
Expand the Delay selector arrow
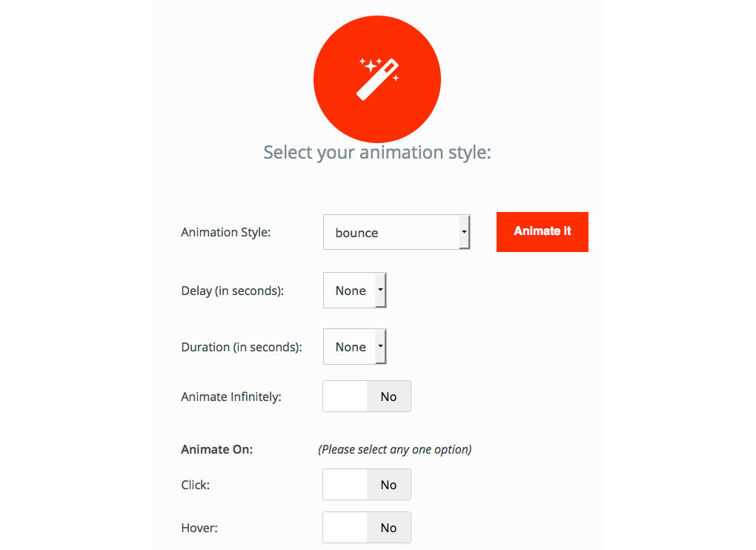(380, 290)
